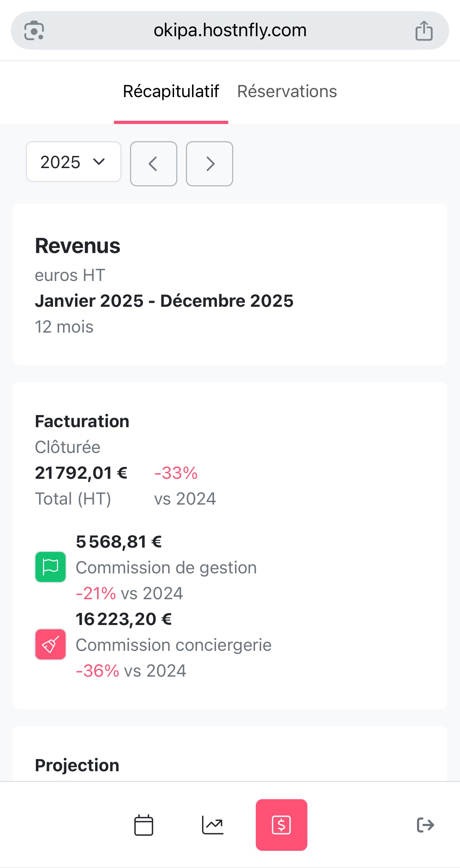Click the 21 792,01 € total amount
460x868 pixels.
pos(81,473)
